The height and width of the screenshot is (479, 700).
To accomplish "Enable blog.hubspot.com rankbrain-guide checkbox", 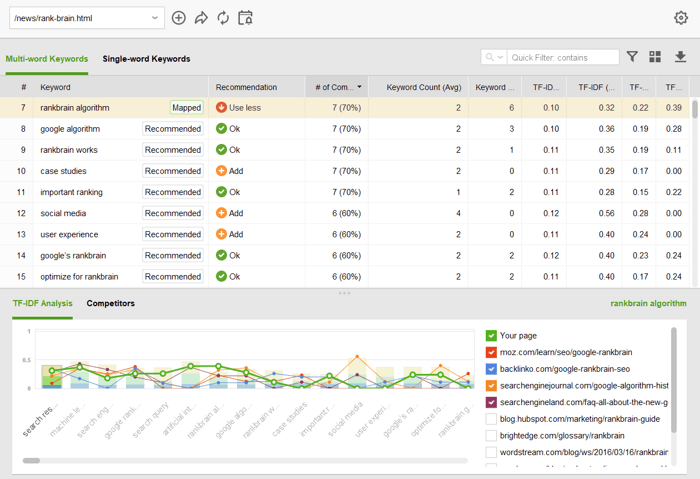I will pyautogui.click(x=491, y=419).
